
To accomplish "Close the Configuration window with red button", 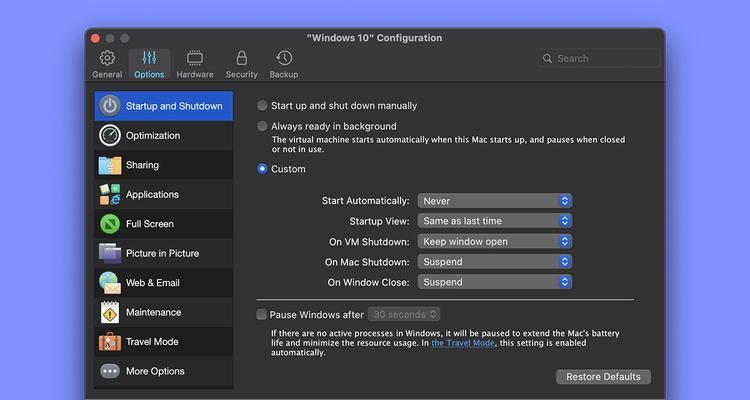I will (x=95, y=38).
